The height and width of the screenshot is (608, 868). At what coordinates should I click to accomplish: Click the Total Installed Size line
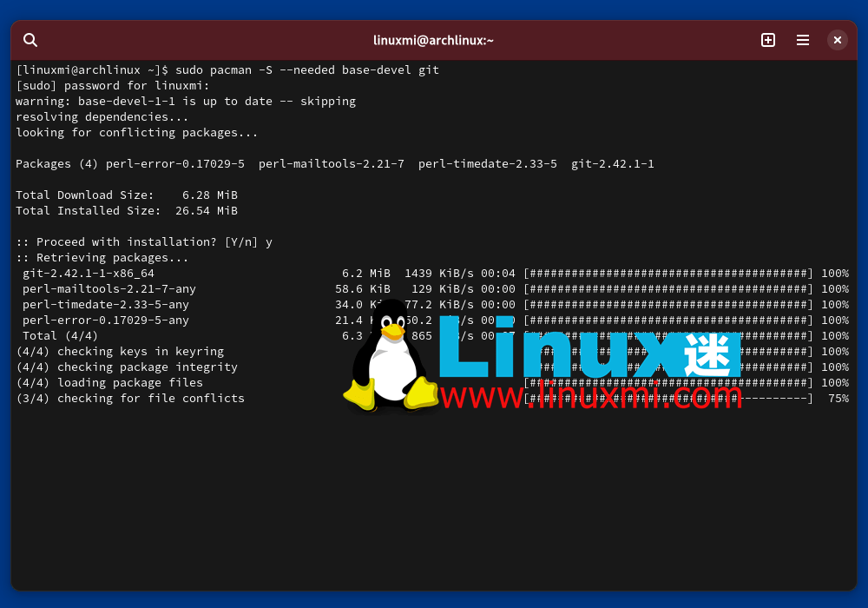pos(126,210)
